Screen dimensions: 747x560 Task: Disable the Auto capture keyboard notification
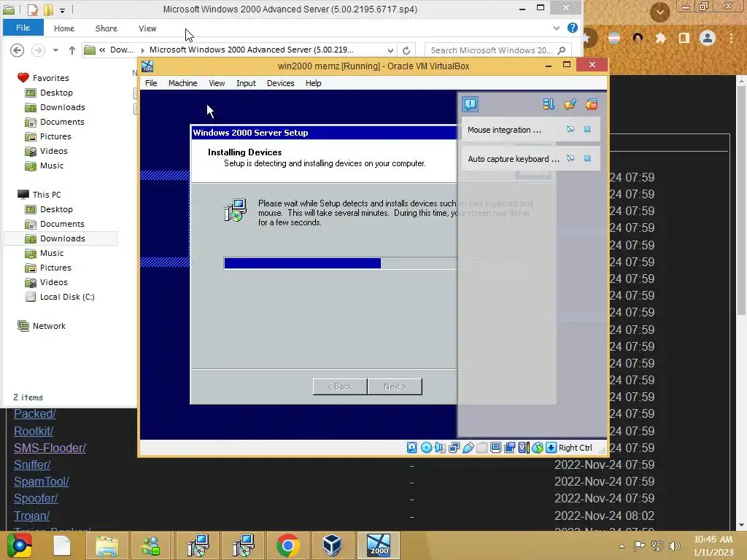click(x=570, y=158)
